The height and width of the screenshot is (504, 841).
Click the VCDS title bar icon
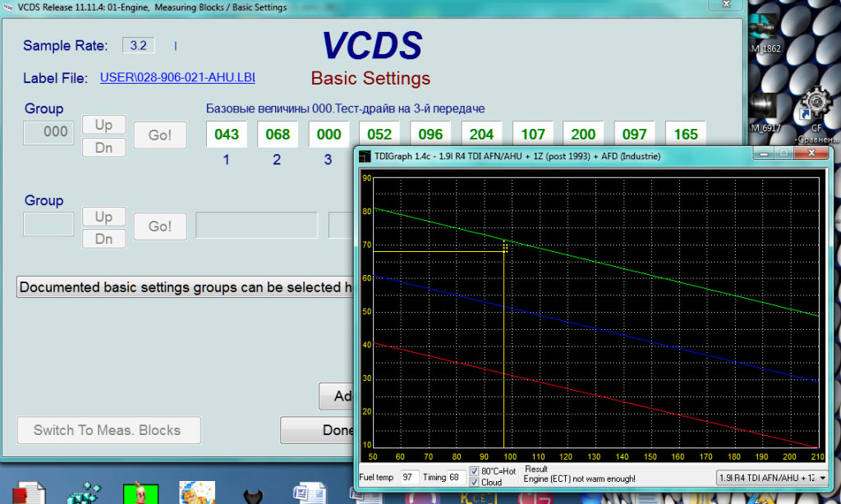7,7
